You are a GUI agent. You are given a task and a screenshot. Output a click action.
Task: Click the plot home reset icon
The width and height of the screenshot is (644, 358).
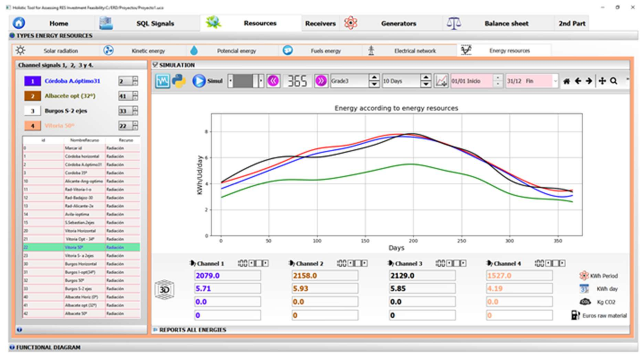[567, 81]
